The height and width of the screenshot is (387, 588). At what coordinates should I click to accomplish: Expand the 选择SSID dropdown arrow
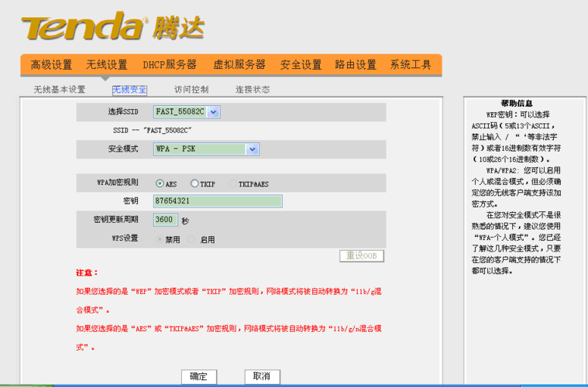point(213,111)
